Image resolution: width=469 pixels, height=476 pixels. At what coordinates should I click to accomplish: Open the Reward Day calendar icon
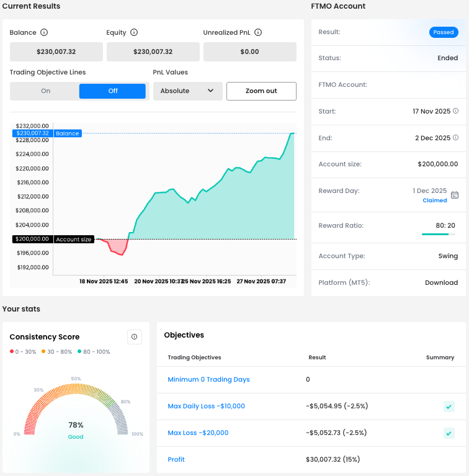[x=455, y=195]
